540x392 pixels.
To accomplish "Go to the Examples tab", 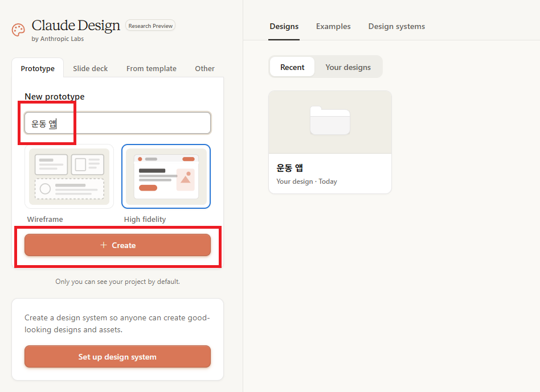I will point(333,27).
